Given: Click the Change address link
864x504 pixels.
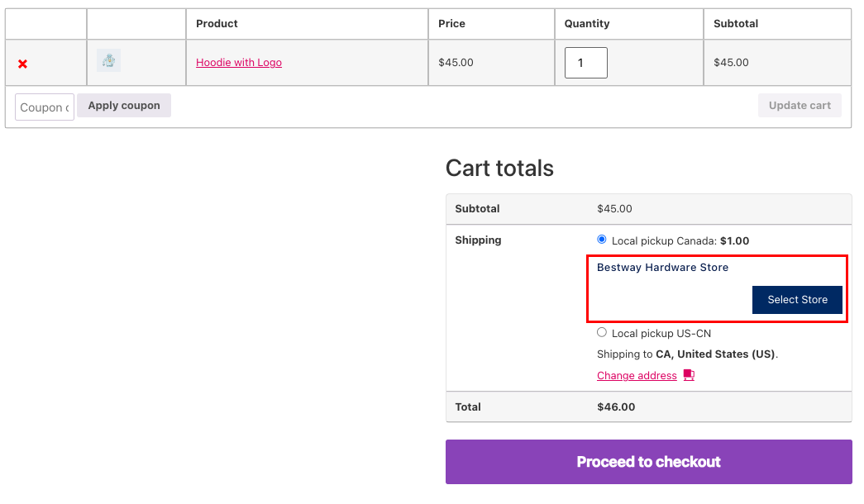Looking at the screenshot, I should click(x=637, y=376).
